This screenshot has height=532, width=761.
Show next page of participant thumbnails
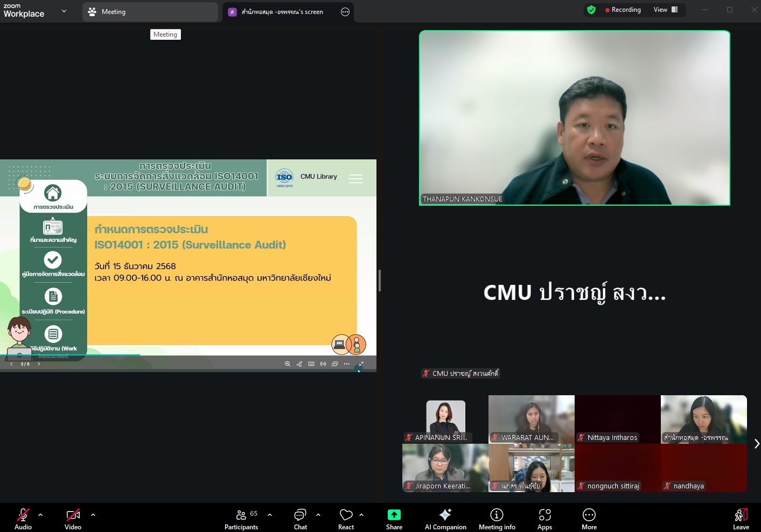coord(756,443)
